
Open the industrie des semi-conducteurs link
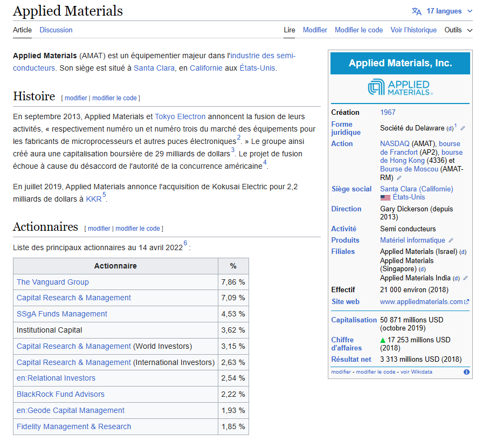click(263, 56)
